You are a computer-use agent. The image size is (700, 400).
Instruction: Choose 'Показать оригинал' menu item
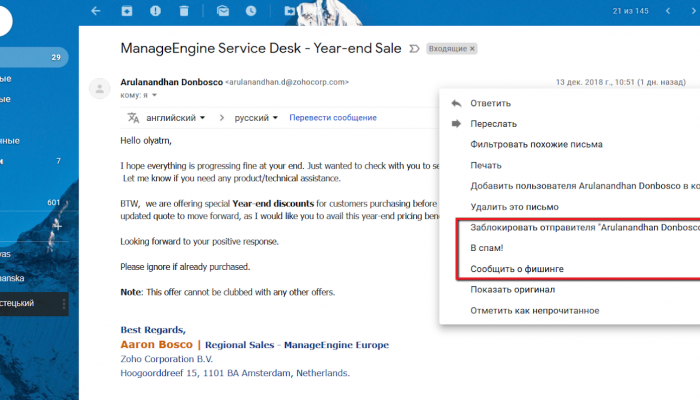[x=512, y=290]
